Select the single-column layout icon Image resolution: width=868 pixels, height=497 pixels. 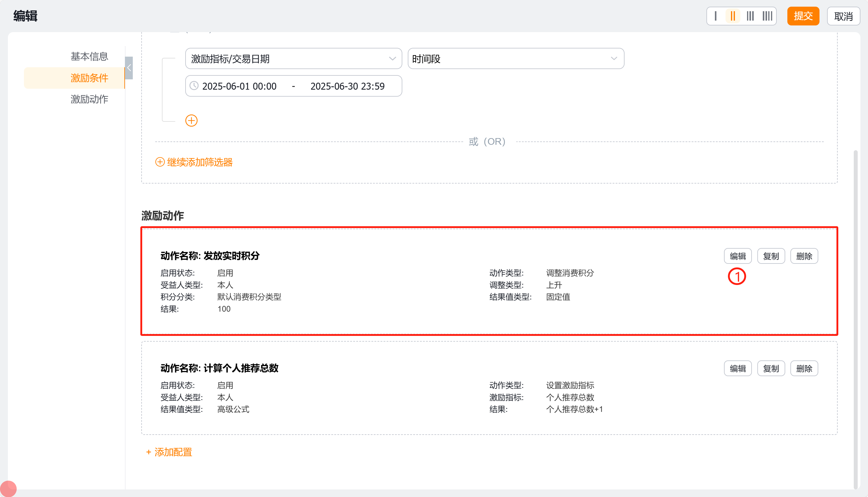(x=715, y=16)
